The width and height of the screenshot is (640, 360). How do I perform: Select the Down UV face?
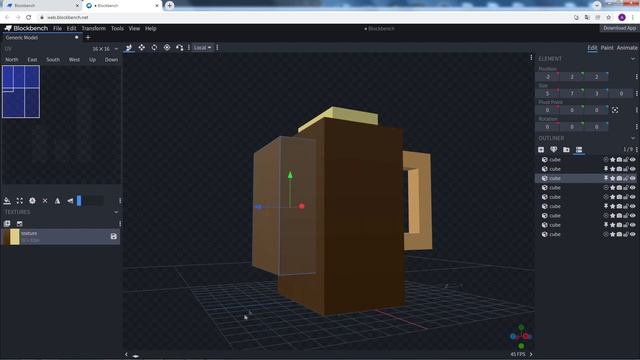(111, 60)
